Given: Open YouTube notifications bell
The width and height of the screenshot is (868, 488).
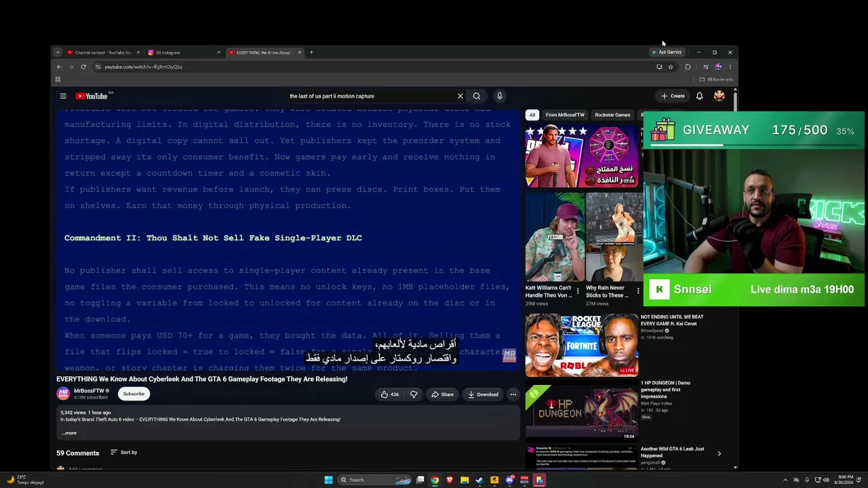Looking at the screenshot, I should tap(699, 96).
